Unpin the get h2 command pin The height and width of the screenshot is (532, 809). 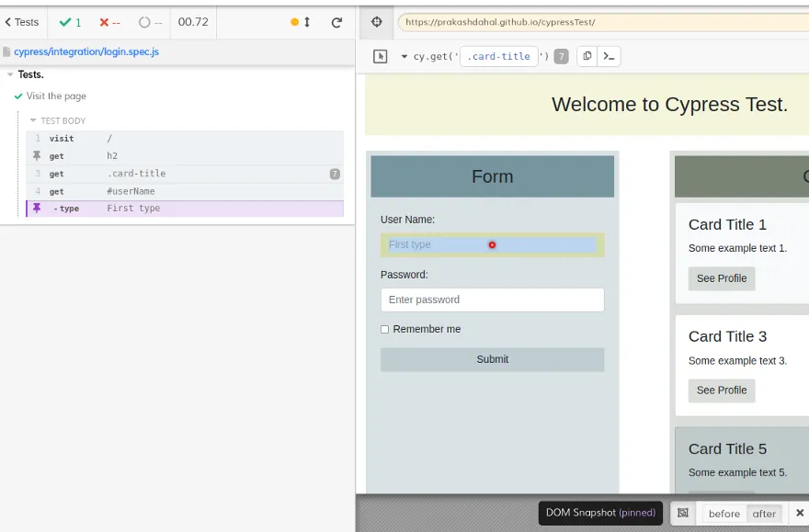tap(37, 155)
